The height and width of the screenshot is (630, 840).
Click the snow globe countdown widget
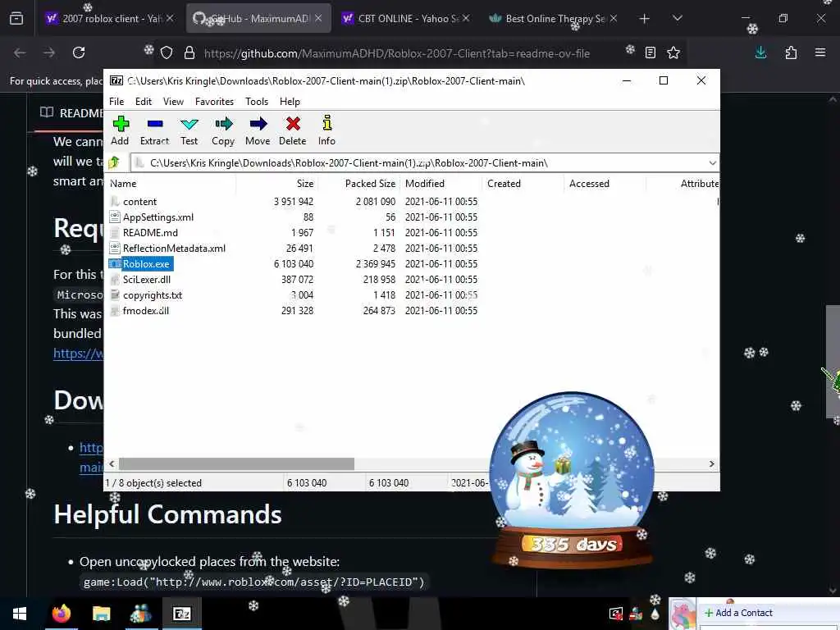(x=572, y=479)
